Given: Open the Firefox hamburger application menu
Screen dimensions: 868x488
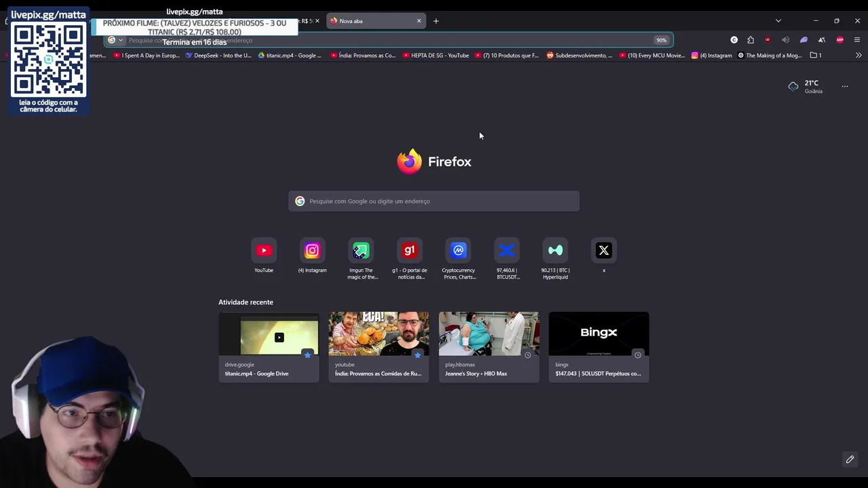Looking at the screenshot, I should (x=857, y=40).
